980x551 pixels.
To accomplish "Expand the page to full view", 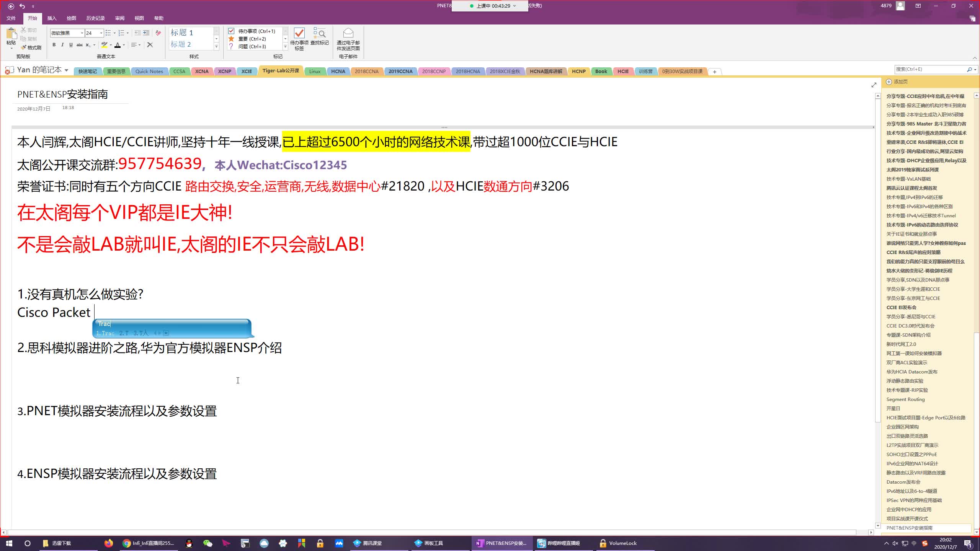I will coord(874,85).
